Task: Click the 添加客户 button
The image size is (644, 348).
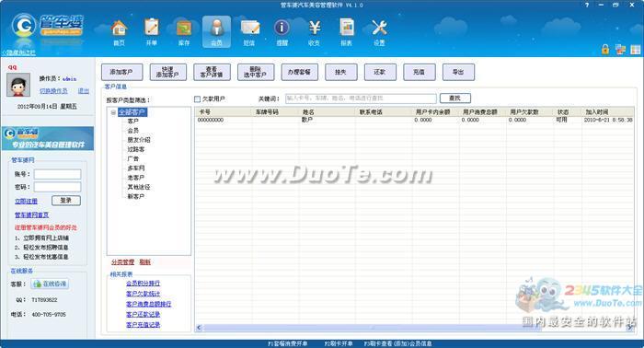Action: (x=122, y=72)
